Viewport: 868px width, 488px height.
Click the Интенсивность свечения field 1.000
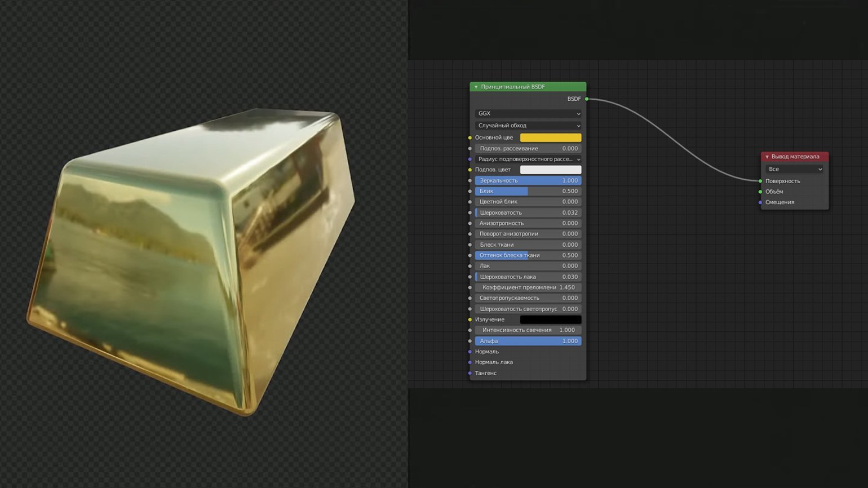point(528,330)
